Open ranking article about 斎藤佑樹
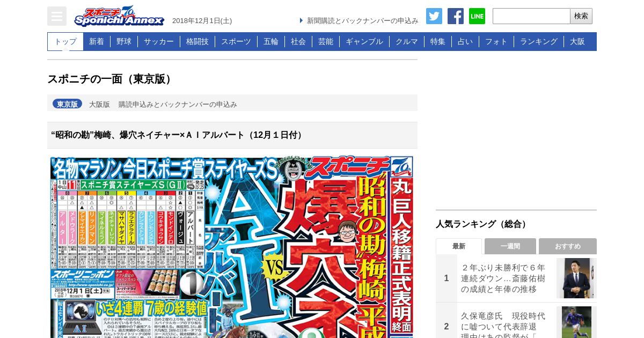 [x=503, y=278]
